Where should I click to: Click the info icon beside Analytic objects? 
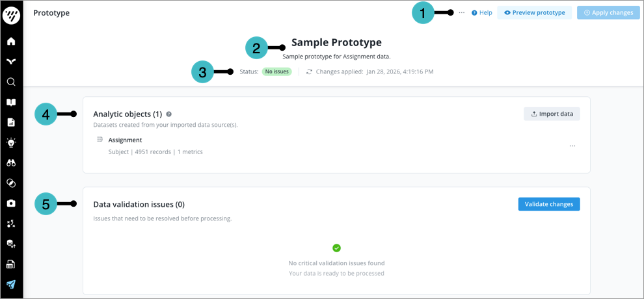(169, 114)
